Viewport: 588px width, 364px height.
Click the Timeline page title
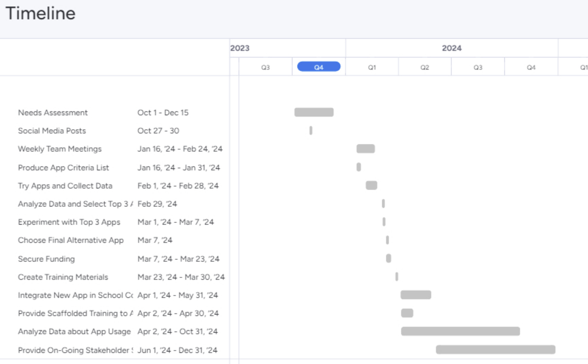click(40, 14)
